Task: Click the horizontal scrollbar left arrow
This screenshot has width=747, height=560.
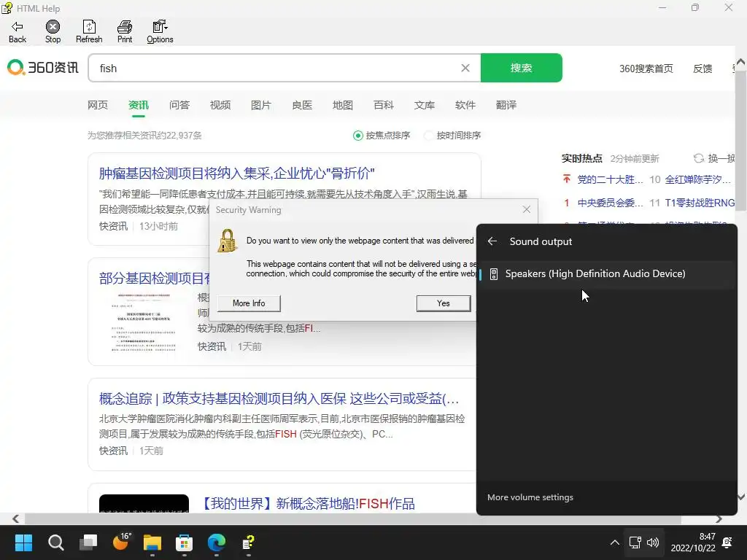Action: (x=16, y=518)
